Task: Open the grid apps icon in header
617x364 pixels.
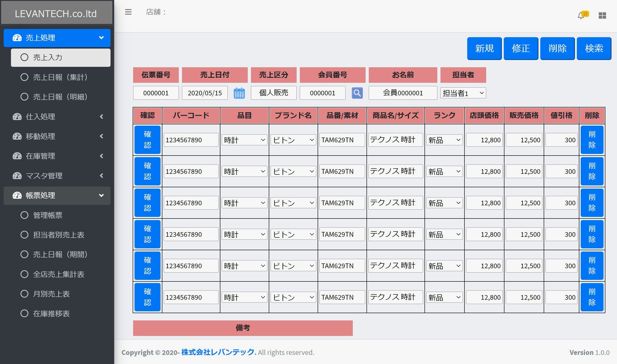Action: [x=602, y=16]
